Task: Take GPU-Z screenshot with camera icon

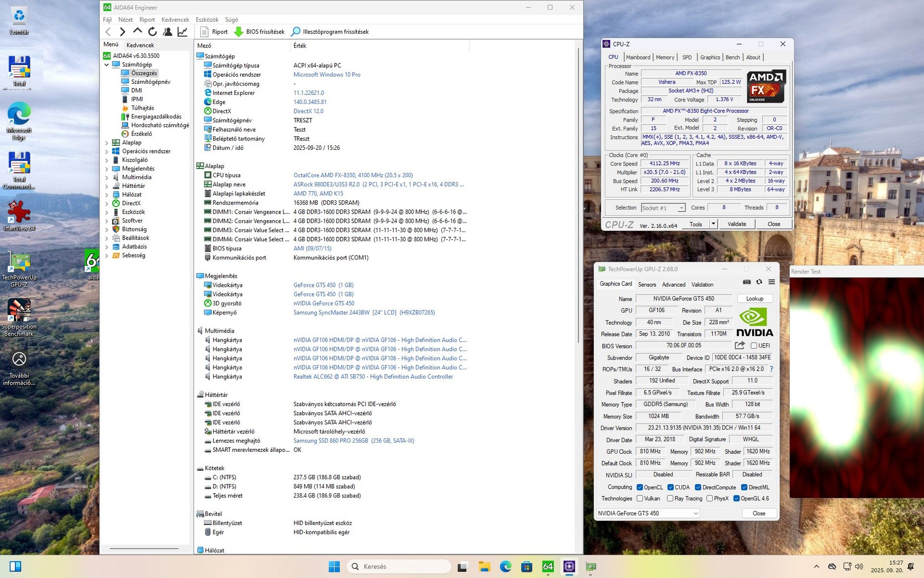Action: point(746,282)
